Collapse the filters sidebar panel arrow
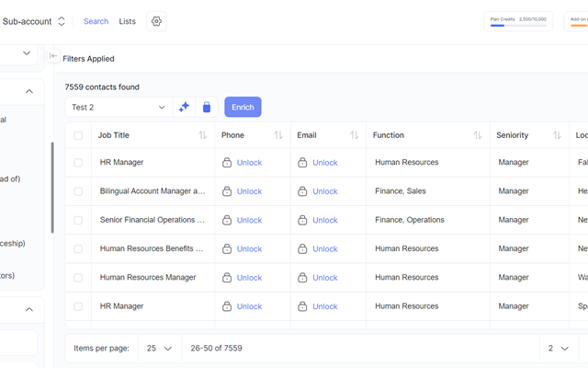The height and width of the screenshot is (368, 588). [53, 56]
